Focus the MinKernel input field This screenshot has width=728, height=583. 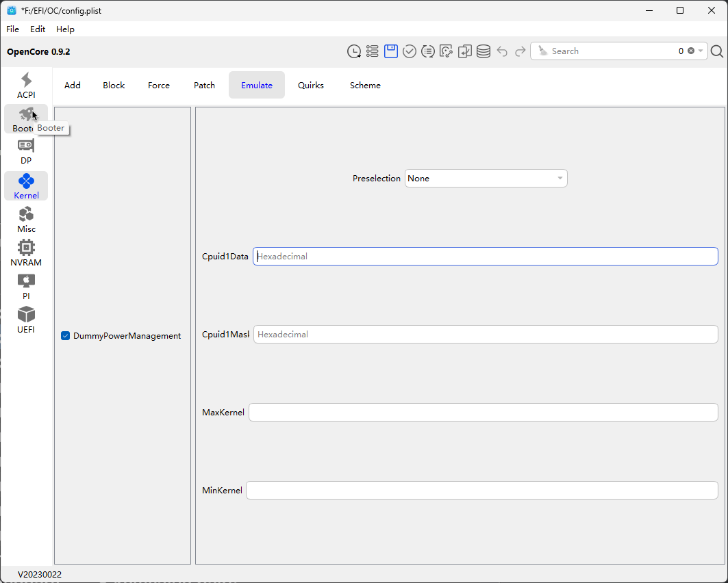click(481, 491)
